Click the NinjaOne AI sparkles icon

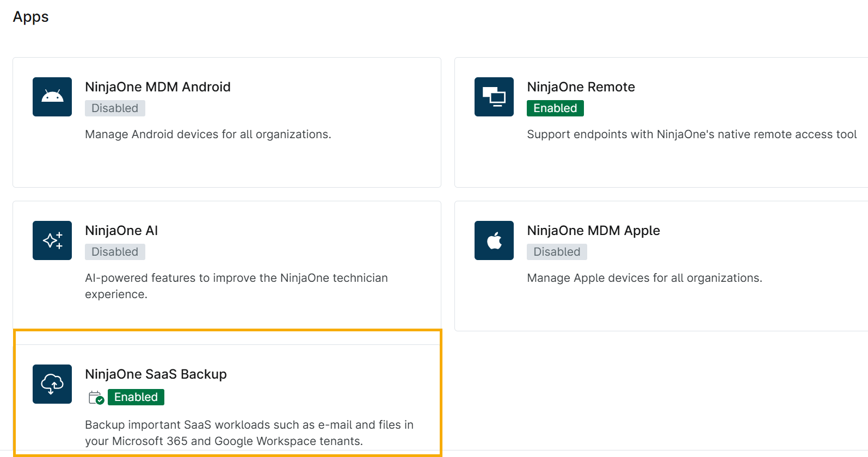click(52, 240)
